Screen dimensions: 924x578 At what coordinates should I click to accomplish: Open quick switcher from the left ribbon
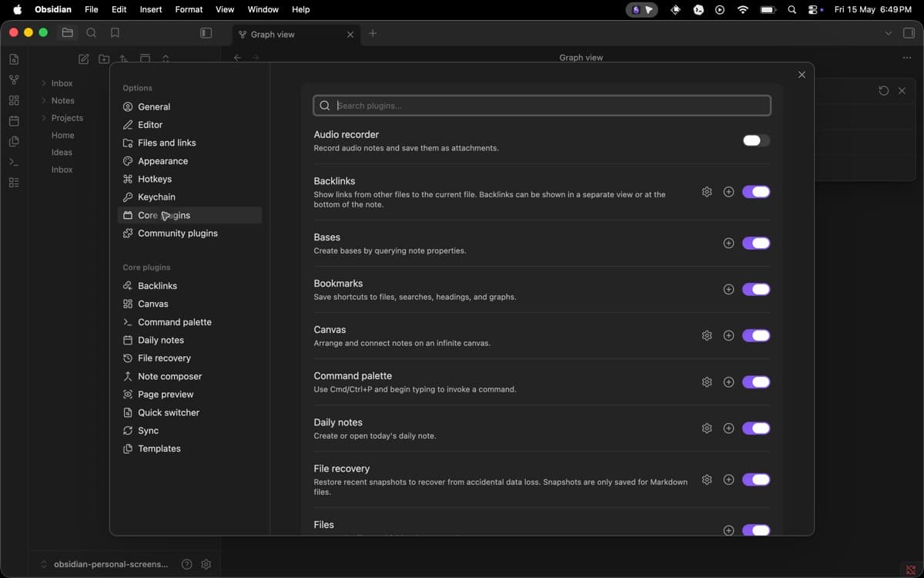click(x=14, y=59)
